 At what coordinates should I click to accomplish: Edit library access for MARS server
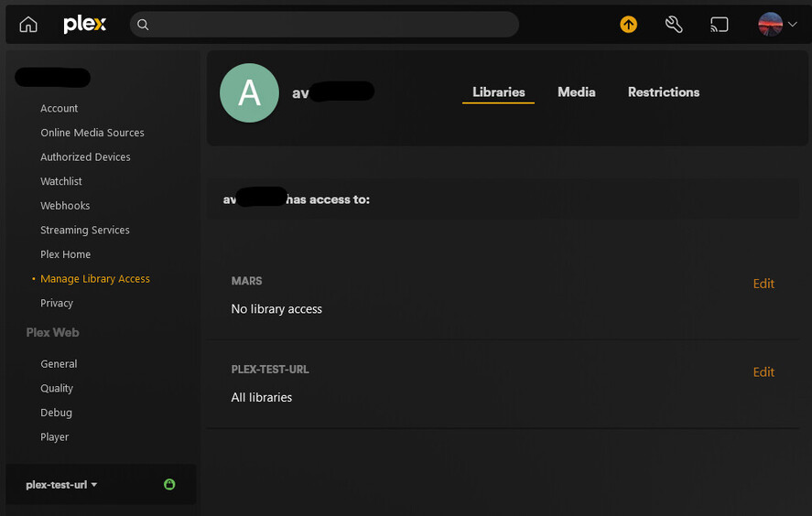[763, 284]
